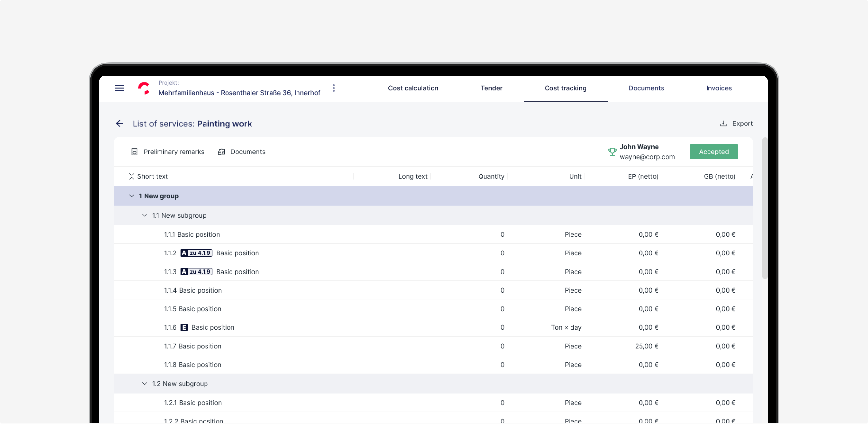Click the Unit column header
Screen dimensions: 868x424
tap(575, 176)
